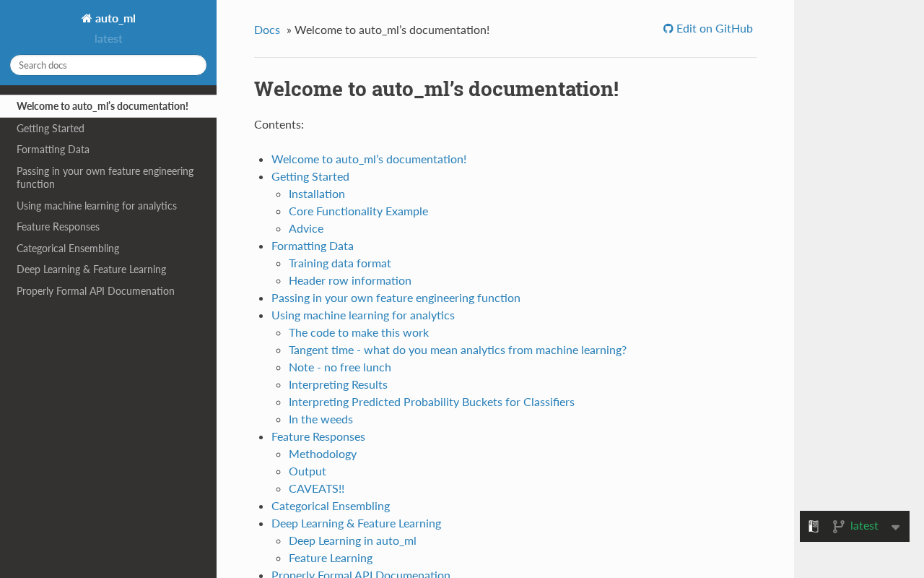This screenshot has width=924, height=578.
Task: Open Training data format link
Action: point(340,263)
